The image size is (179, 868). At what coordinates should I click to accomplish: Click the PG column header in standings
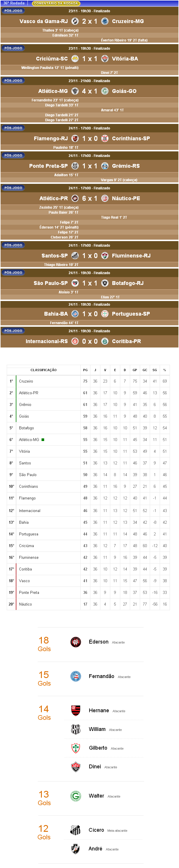[85, 370]
